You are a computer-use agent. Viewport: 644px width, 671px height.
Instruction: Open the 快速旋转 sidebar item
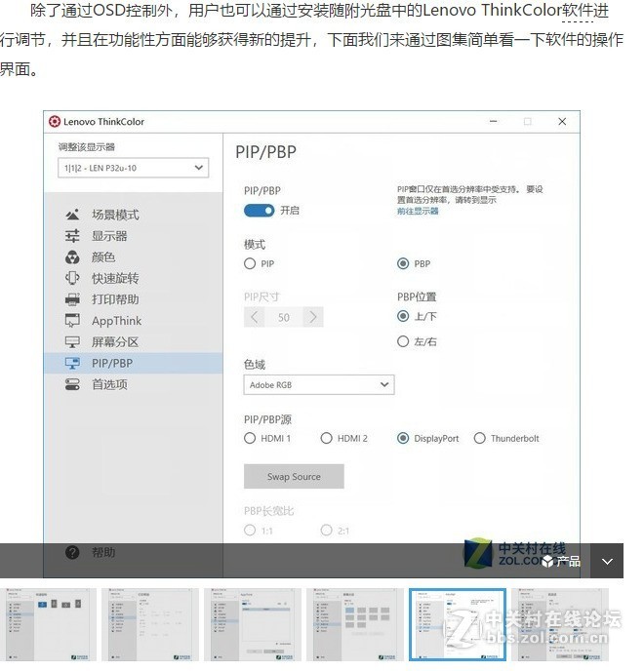[x=115, y=278]
